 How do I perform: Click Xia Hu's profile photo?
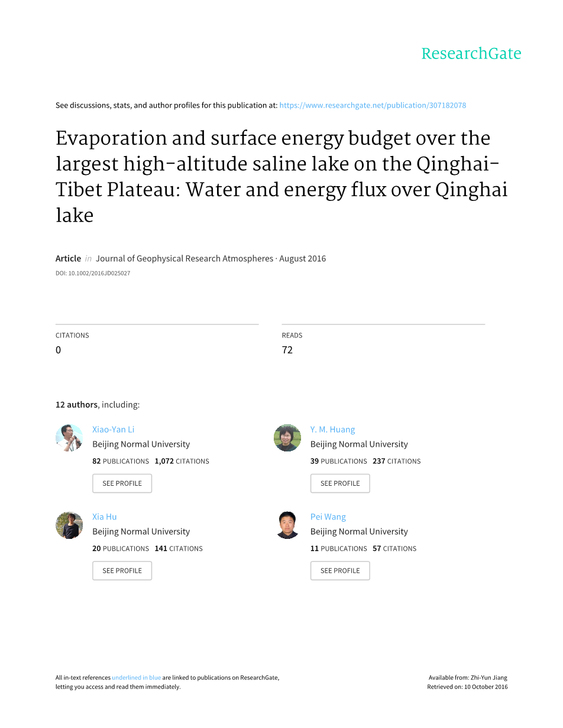coord(69,525)
